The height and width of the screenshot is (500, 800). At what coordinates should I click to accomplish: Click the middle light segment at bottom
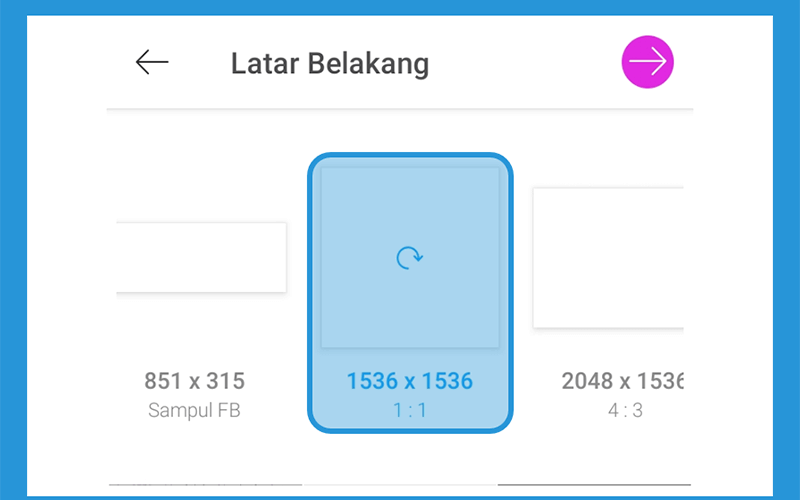[x=400, y=485]
